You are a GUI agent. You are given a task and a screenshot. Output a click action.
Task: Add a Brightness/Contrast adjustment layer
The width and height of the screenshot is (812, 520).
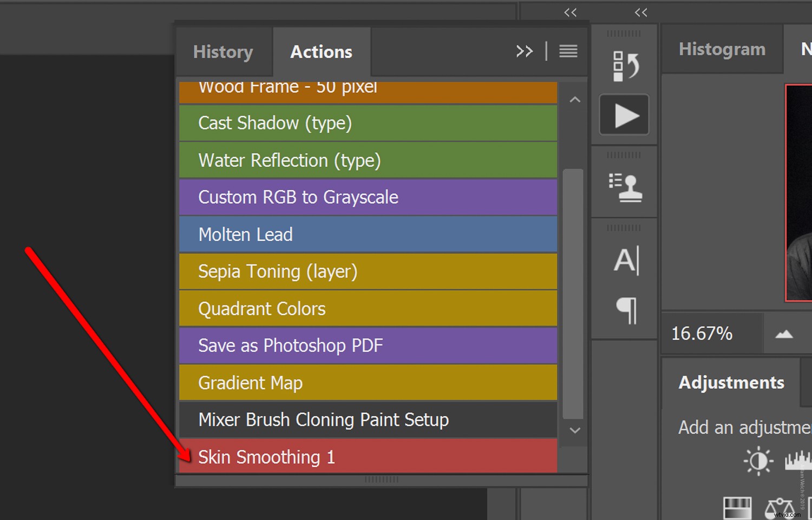[758, 460]
